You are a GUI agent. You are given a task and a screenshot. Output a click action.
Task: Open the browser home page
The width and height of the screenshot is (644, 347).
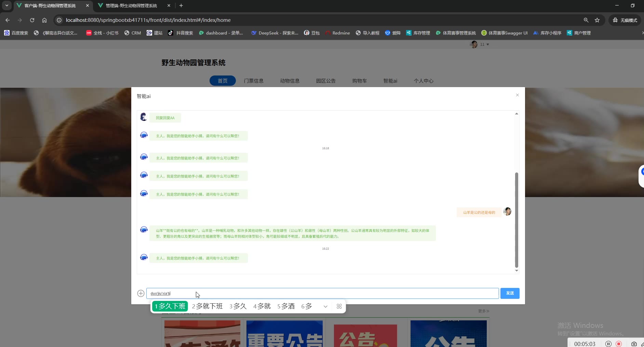pos(44,20)
